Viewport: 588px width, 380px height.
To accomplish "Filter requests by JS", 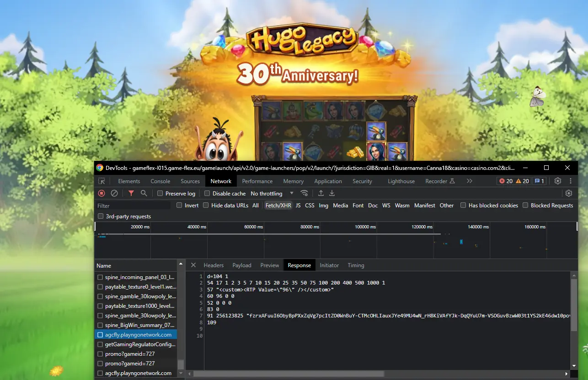I will [298, 206].
